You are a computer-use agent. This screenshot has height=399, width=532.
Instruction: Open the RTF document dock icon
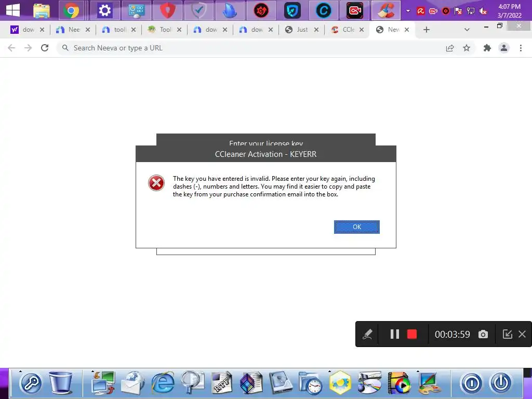tap(222, 383)
